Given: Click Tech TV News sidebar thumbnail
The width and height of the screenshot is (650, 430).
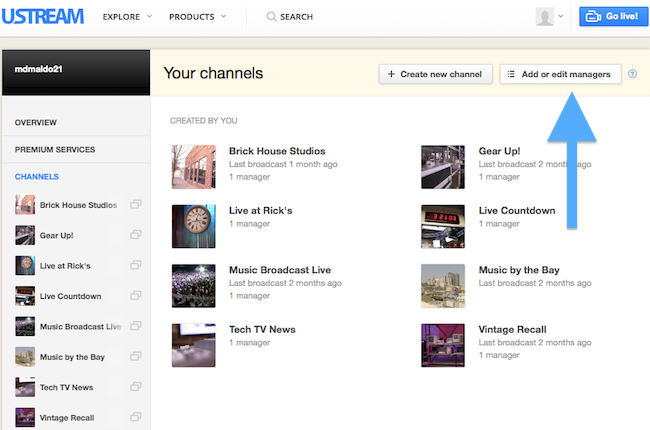Looking at the screenshot, I should [x=25, y=387].
